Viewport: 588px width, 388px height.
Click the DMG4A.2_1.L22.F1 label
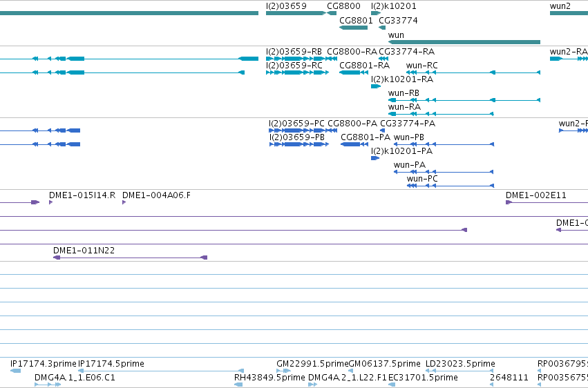click(x=347, y=378)
